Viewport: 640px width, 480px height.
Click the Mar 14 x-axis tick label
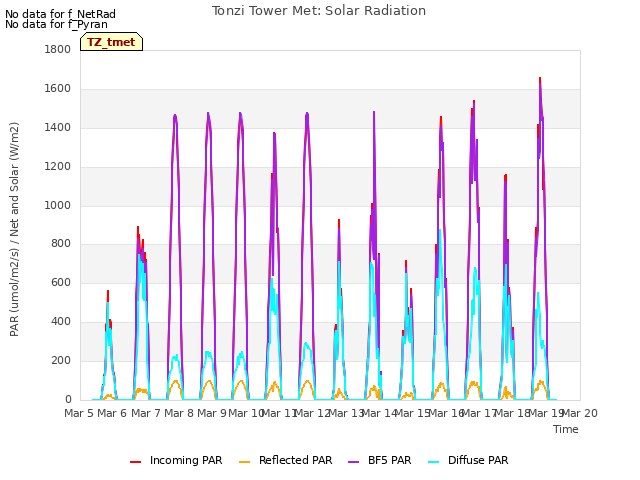click(380, 413)
